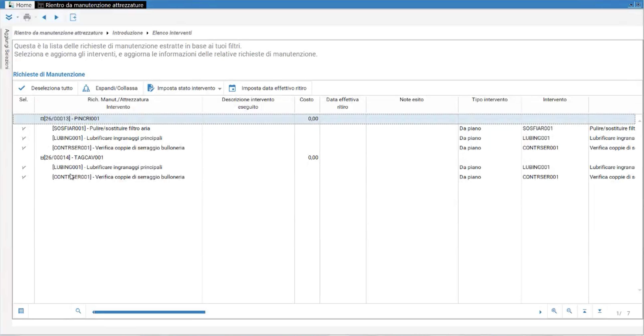The image size is (644, 336).
Task: Toggle selection of CONTRSER001 row under PINCRI001
Action: [24, 148]
